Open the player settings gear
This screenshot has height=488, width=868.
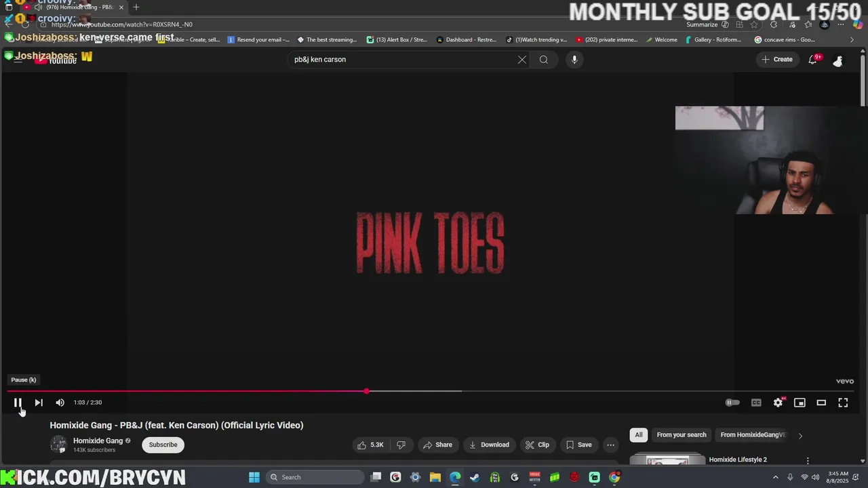(x=778, y=403)
